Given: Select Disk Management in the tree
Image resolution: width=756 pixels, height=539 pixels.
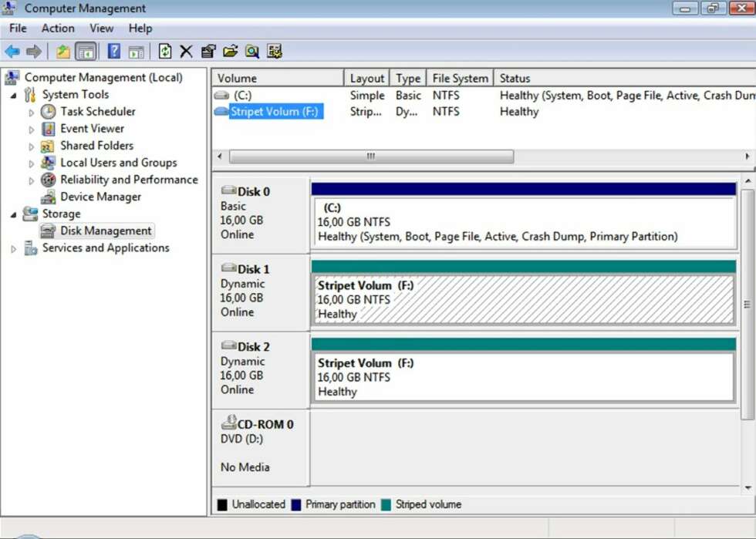Looking at the screenshot, I should pos(106,231).
